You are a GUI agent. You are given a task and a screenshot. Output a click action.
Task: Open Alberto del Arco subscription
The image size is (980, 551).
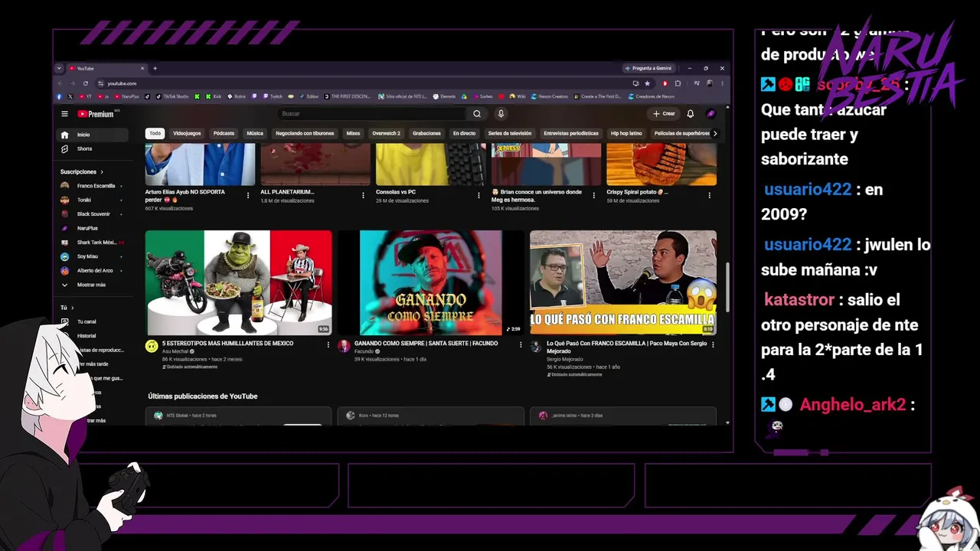pos(94,271)
